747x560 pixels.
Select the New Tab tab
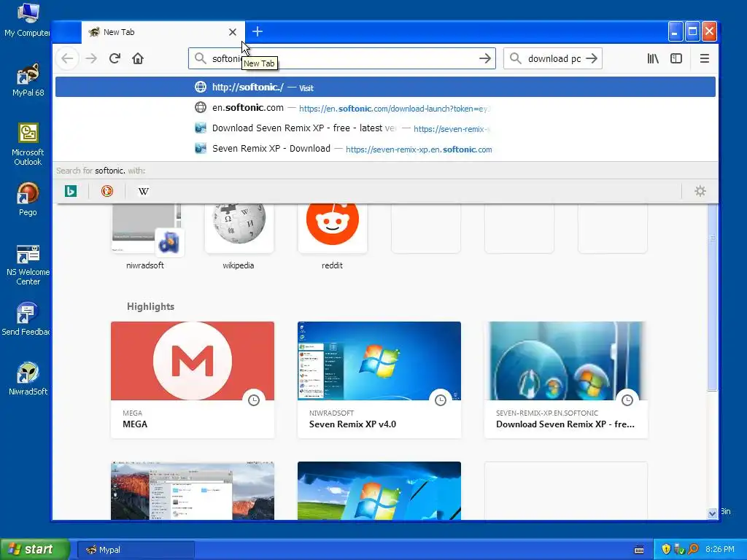[x=163, y=32]
